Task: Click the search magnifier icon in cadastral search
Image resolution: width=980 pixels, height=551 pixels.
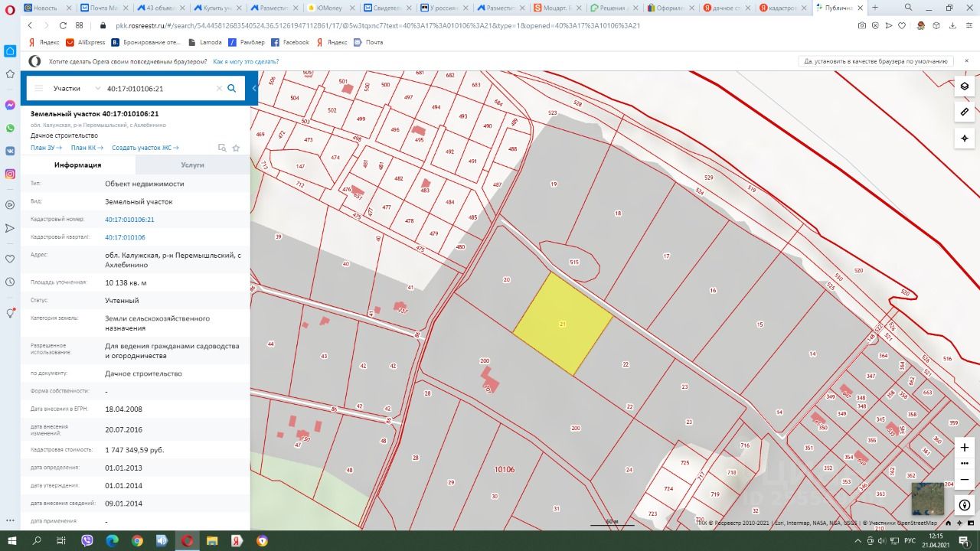Action: [231, 88]
